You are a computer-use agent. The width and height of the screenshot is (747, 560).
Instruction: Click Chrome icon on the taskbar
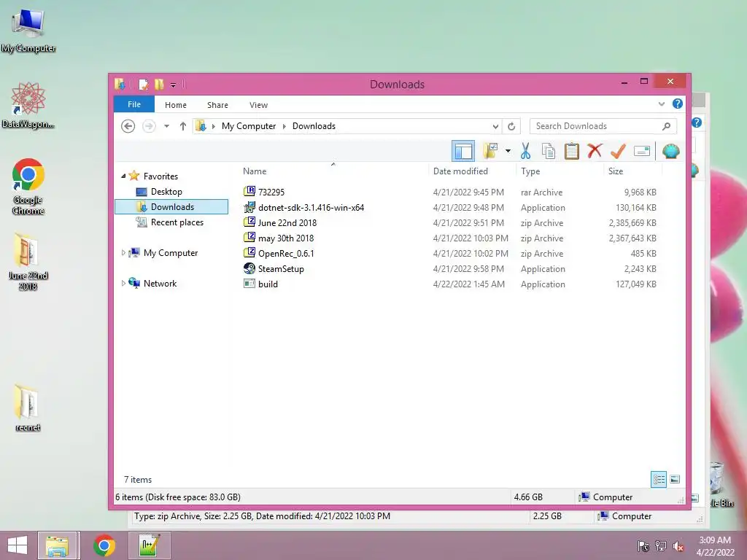click(x=104, y=545)
